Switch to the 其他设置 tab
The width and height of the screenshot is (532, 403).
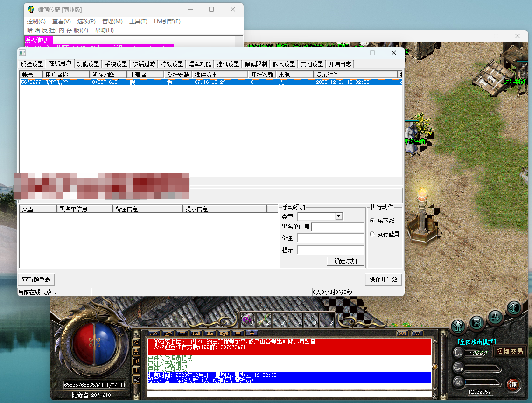pyautogui.click(x=312, y=64)
